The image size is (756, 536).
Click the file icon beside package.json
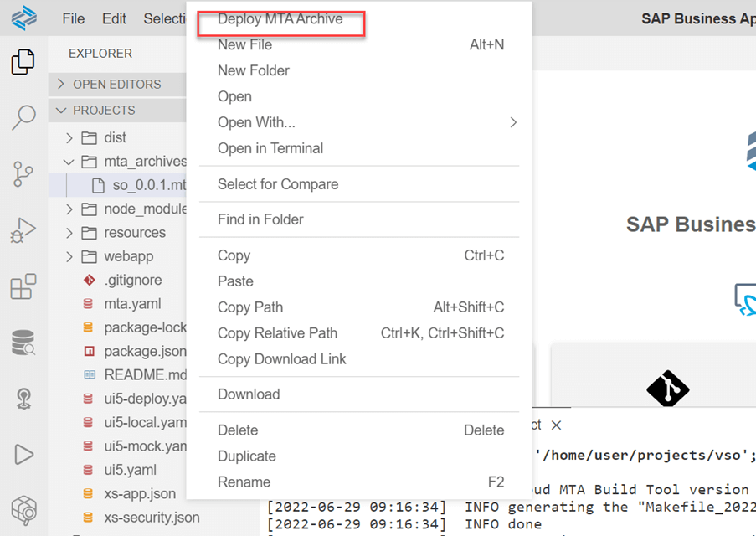click(90, 351)
